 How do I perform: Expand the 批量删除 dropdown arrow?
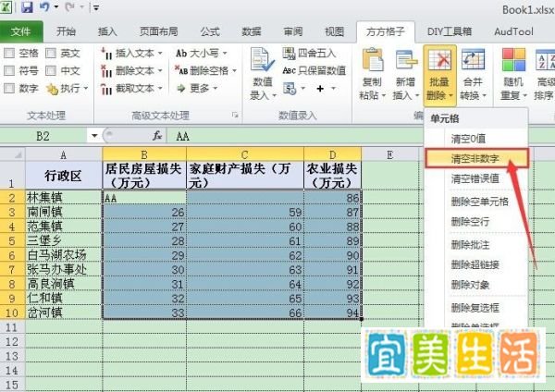(450, 95)
